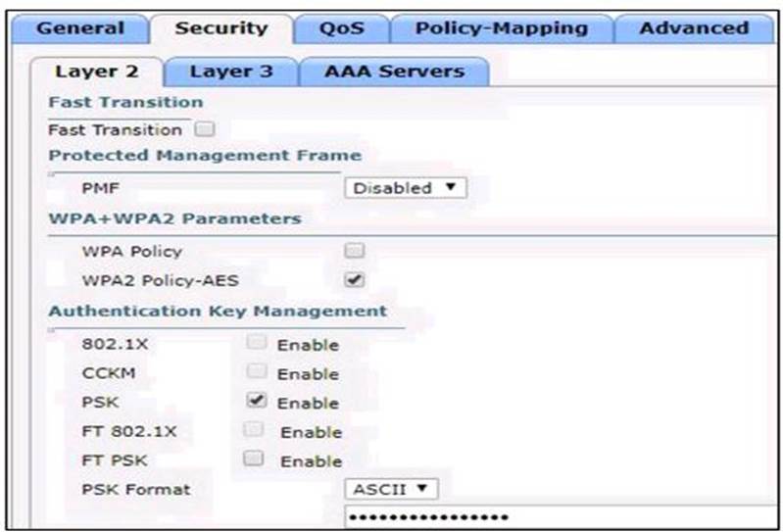
Task: Select the Layer 2 sub-tab
Action: 96,71
